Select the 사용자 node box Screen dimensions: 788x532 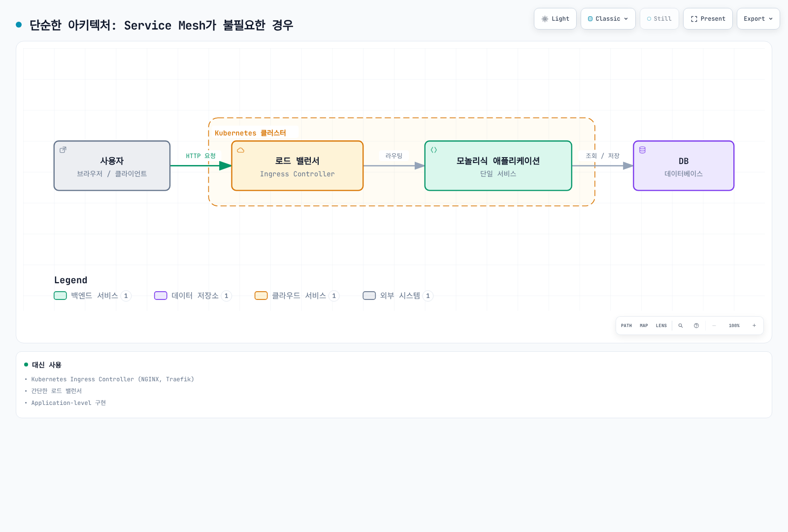pyautogui.click(x=112, y=166)
